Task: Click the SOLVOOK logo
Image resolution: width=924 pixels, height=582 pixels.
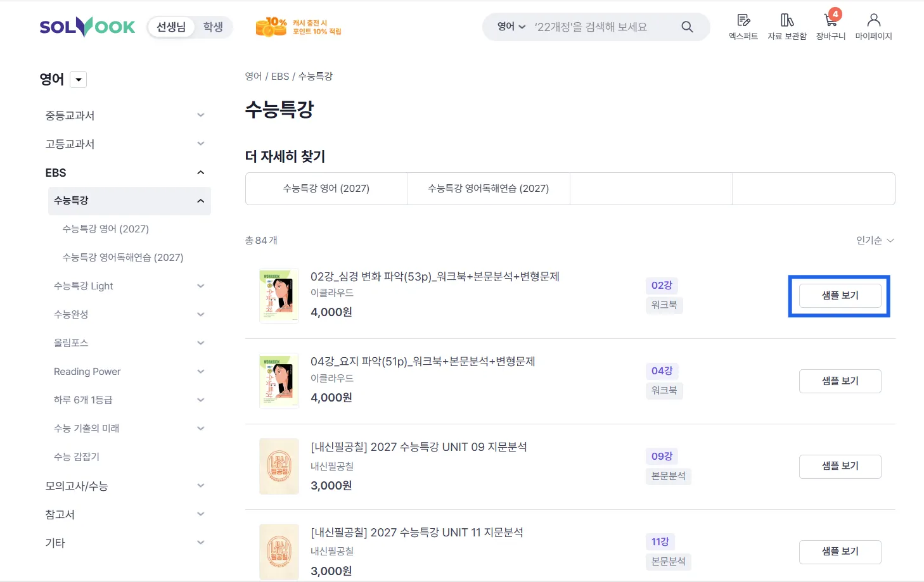Action: 87,27
